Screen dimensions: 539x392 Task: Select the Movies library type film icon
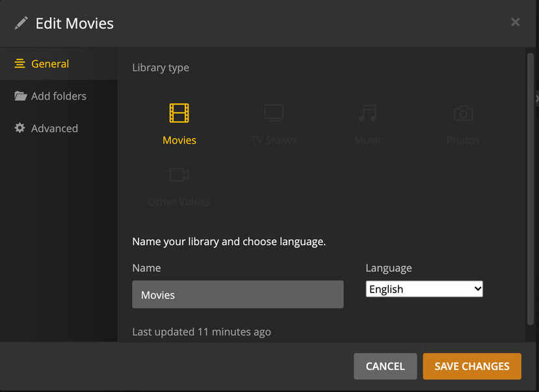[179, 113]
